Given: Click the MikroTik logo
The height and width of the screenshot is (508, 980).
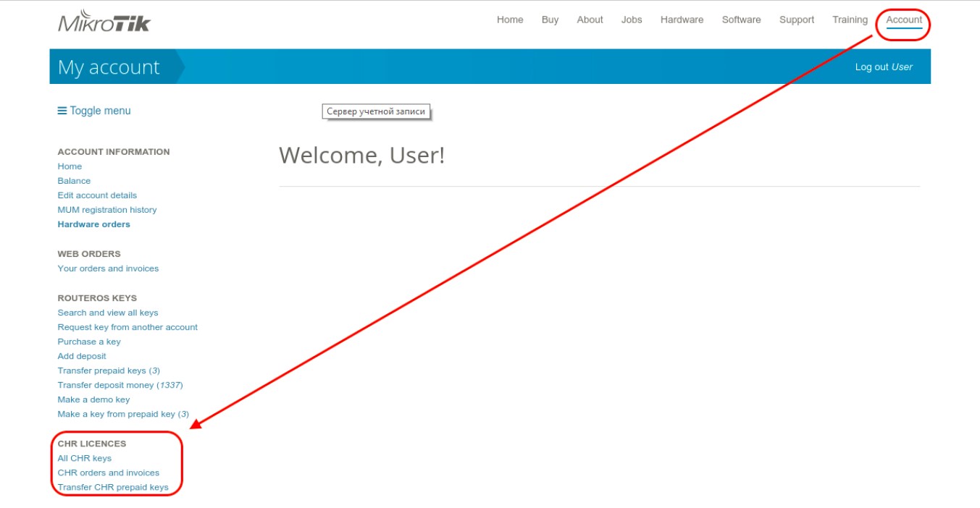Looking at the screenshot, I should [x=104, y=22].
